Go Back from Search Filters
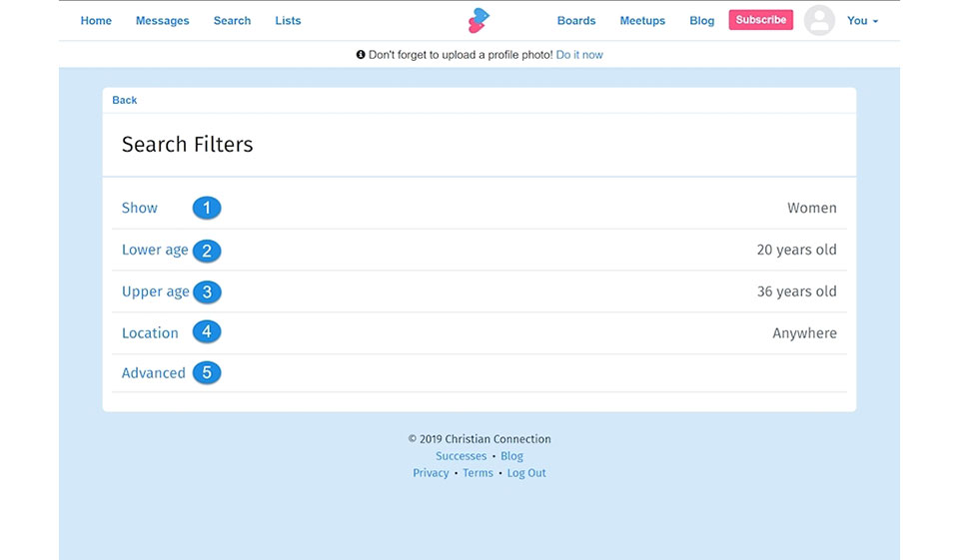 [x=125, y=100]
